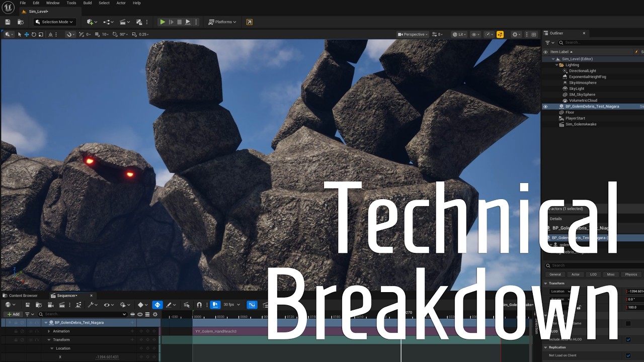Open the Build menu
Screen dimensions: 644x362
88,3
